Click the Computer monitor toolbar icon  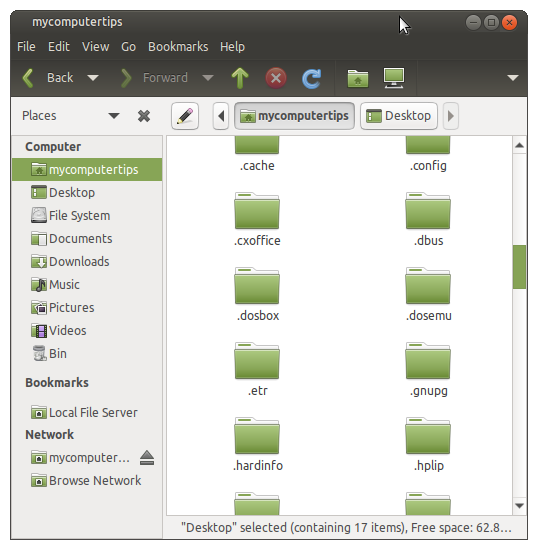394,78
